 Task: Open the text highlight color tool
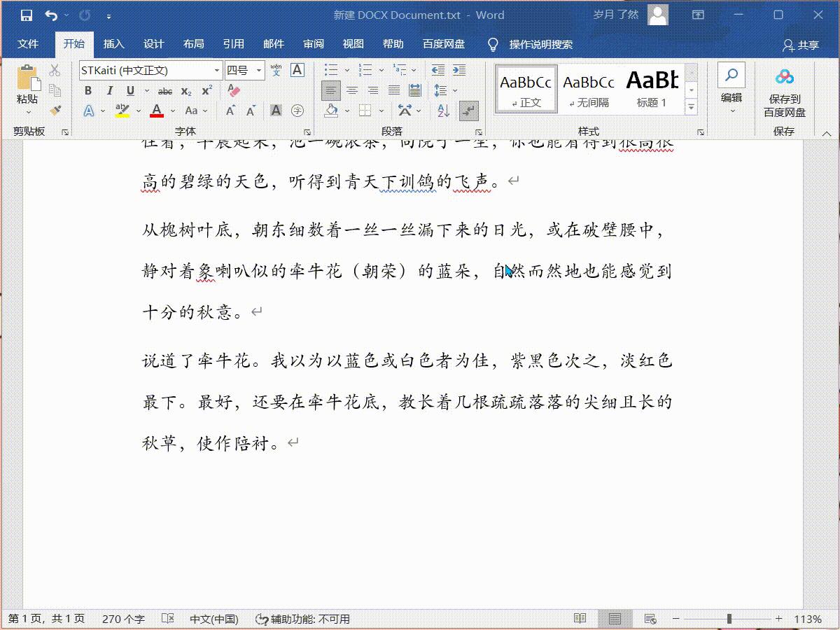[123, 111]
